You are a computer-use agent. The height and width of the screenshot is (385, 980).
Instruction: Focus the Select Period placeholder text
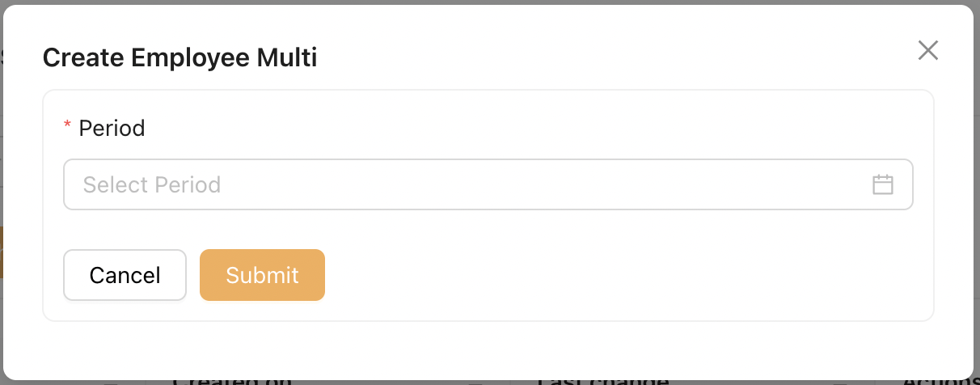(x=152, y=184)
